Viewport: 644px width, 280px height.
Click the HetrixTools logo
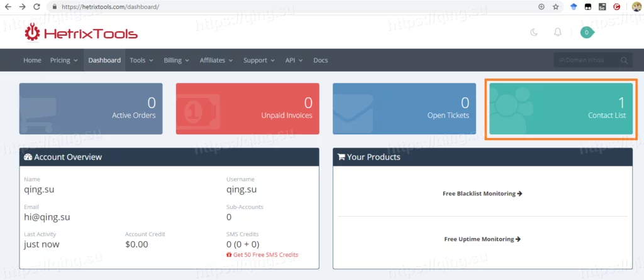[x=81, y=33]
